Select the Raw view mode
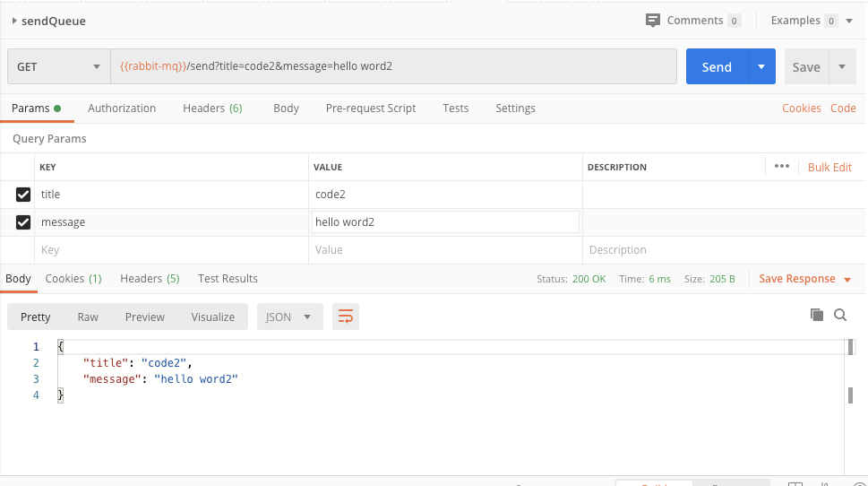868x486 pixels. (x=88, y=317)
